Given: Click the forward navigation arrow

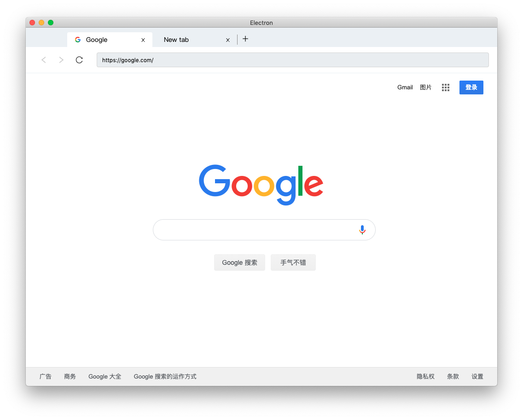Looking at the screenshot, I should point(61,60).
